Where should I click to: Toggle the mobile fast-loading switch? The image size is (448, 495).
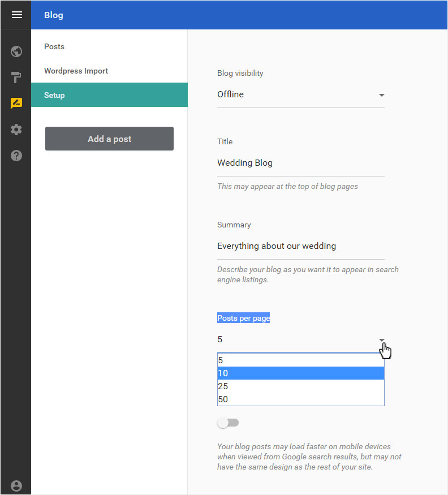click(229, 423)
